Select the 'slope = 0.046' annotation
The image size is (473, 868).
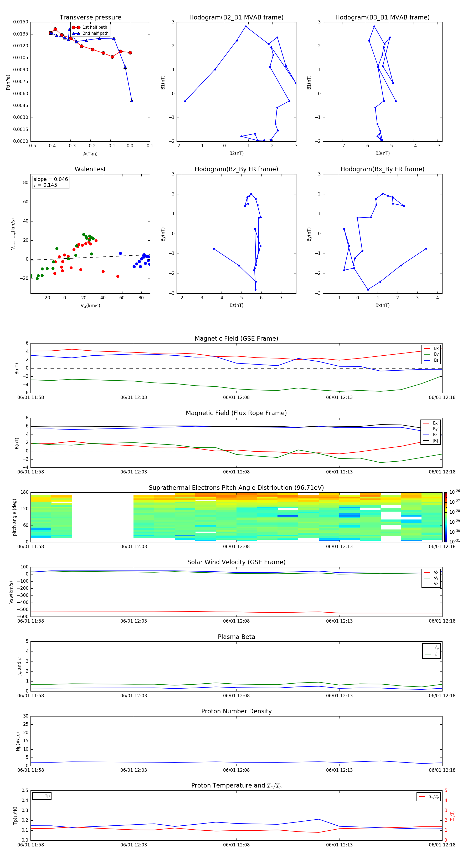(50, 179)
